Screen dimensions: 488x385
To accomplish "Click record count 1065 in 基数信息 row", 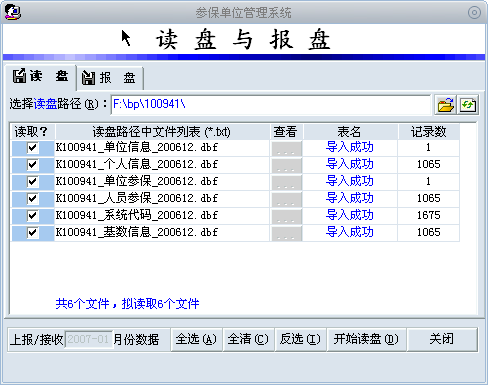I will (429, 232).
